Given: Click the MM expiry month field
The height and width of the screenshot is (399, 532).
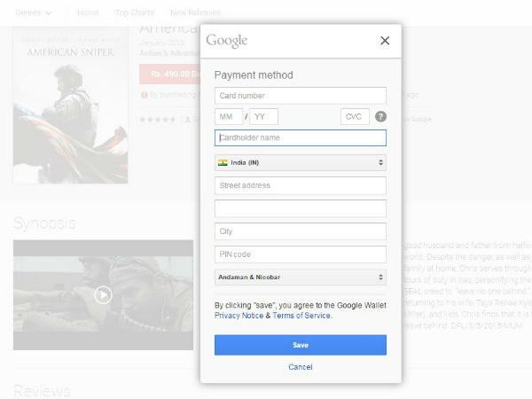Looking at the screenshot, I should [229, 117].
